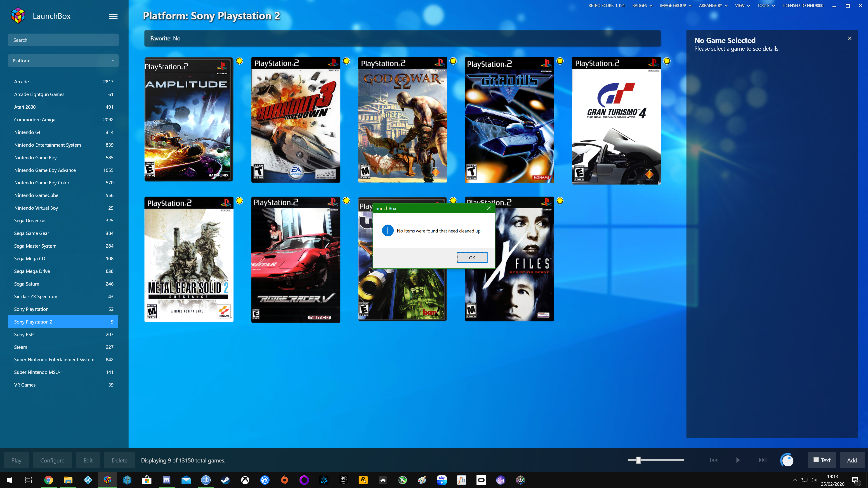
Task: Select Nintendo GameCube platform
Action: pos(63,195)
